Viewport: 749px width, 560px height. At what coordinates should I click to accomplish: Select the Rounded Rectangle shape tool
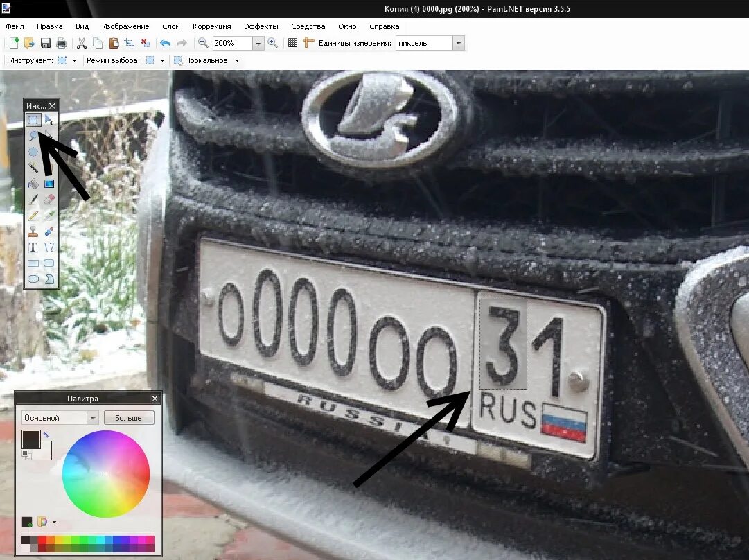point(49,263)
